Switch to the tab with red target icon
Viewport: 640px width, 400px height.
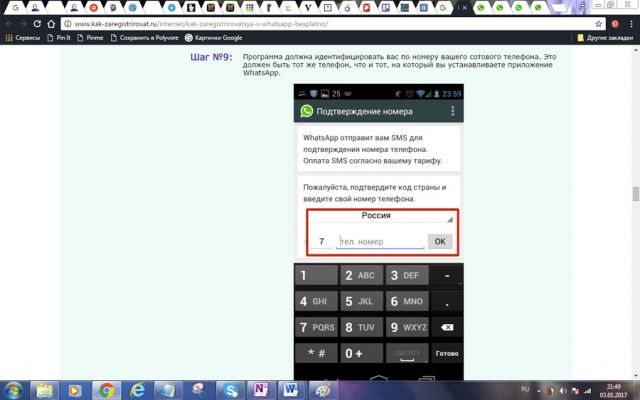pos(93,8)
